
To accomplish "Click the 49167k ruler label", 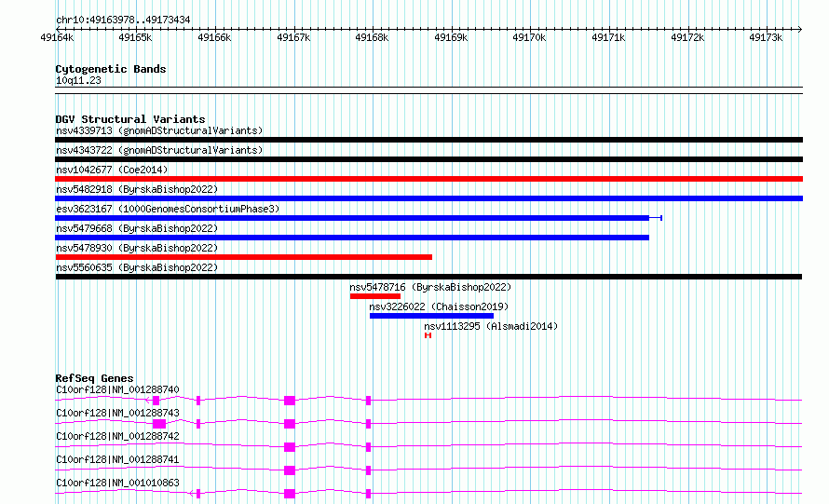I will [x=293, y=37].
